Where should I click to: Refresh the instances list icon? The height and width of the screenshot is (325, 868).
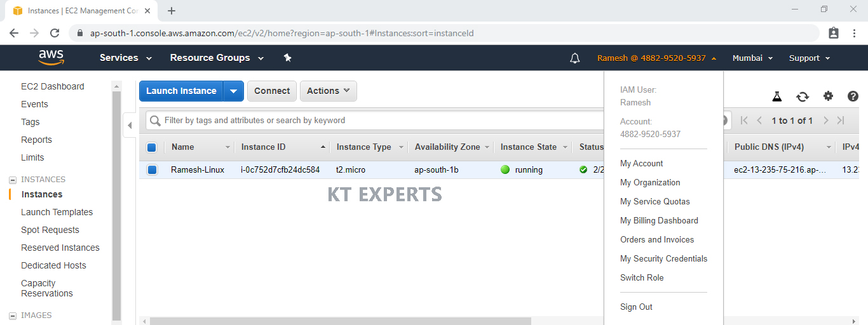pyautogui.click(x=803, y=96)
